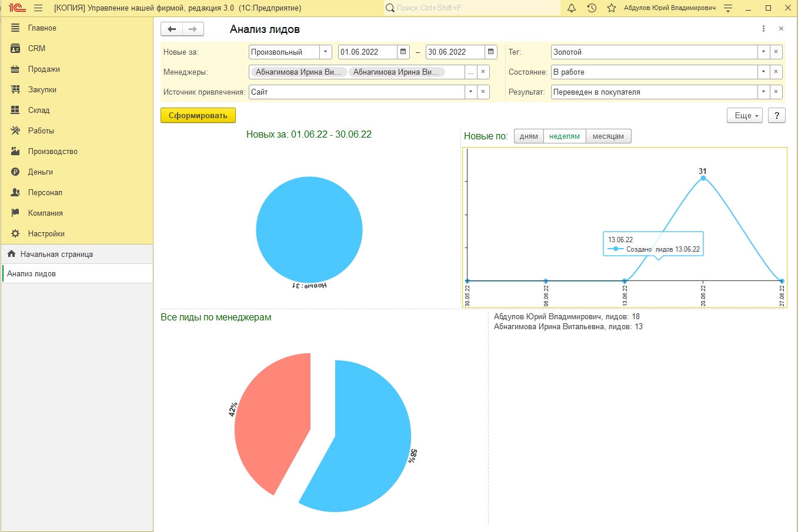Expand the Тег Золотой dropdown
This screenshot has width=798, height=532.
pyautogui.click(x=763, y=52)
